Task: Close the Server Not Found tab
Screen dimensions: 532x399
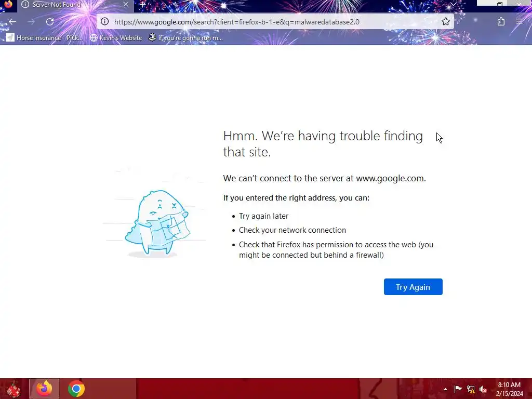Action: click(x=126, y=4)
